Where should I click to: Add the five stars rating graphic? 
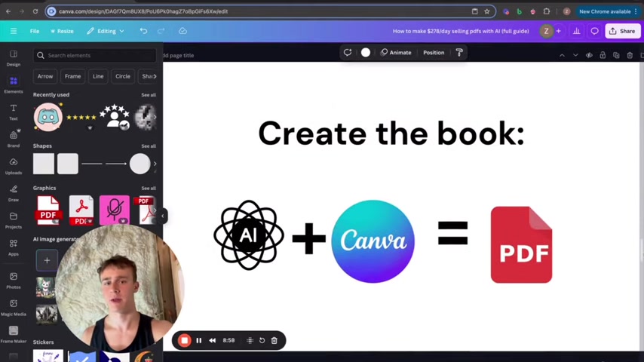(x=81, y=118)
